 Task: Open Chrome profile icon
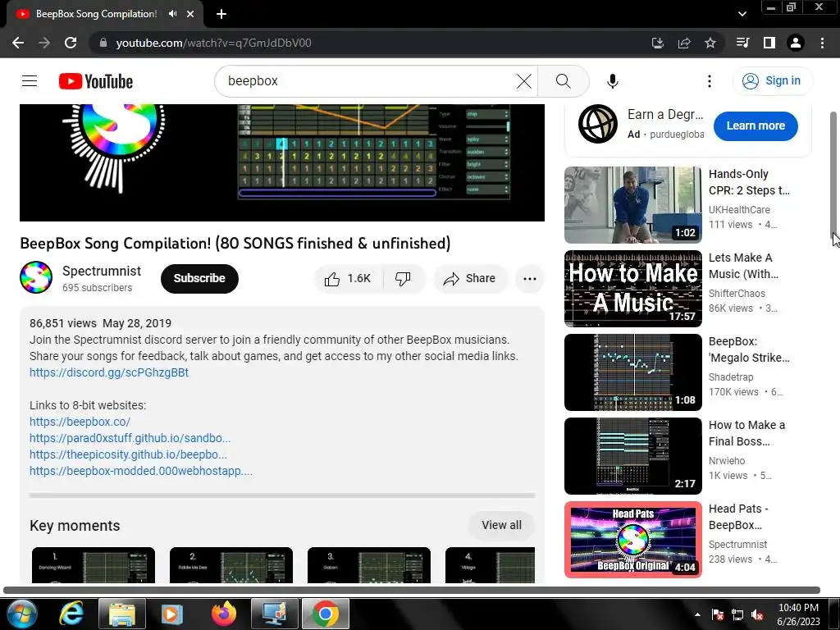796,43
